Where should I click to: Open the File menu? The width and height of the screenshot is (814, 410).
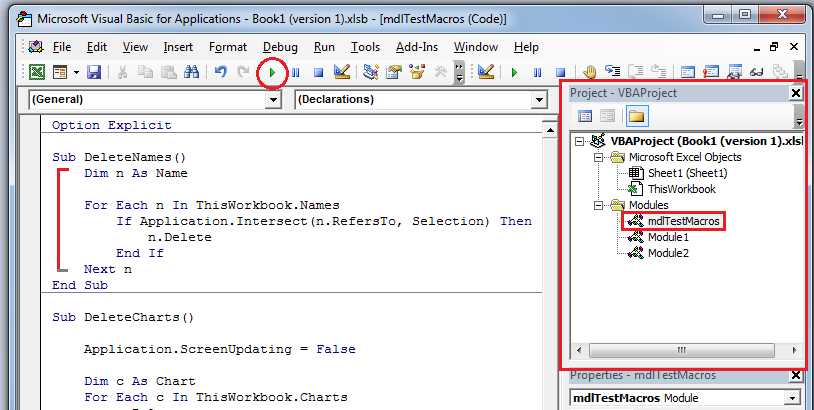click(62, 47)
